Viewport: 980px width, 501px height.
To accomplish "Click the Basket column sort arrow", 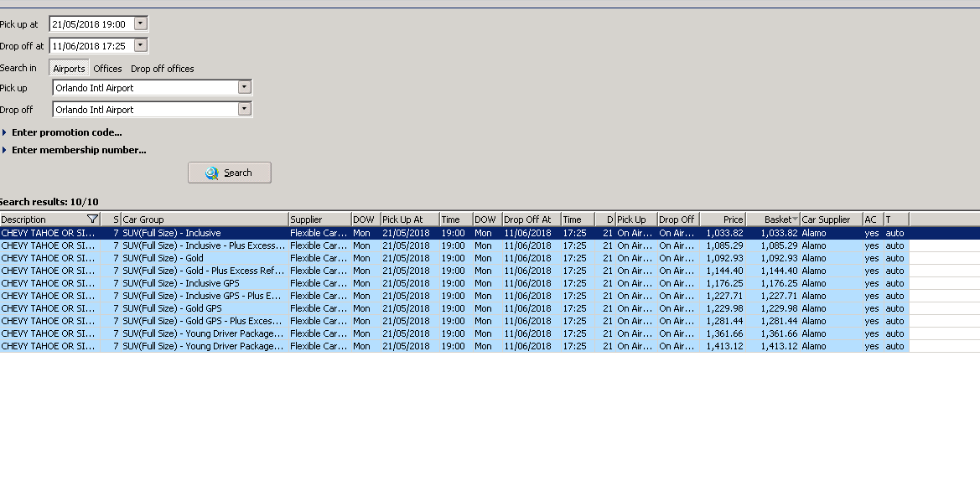I will click(x=795, y=220).
